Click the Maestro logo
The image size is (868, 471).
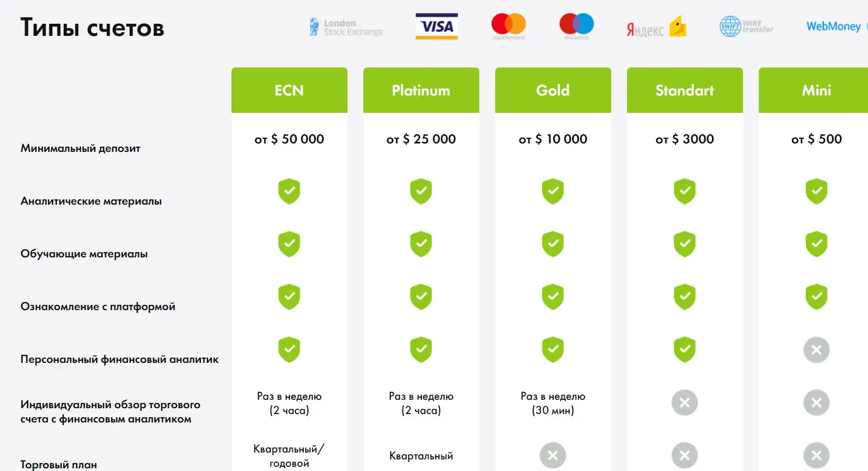click(x=576, y=26)
